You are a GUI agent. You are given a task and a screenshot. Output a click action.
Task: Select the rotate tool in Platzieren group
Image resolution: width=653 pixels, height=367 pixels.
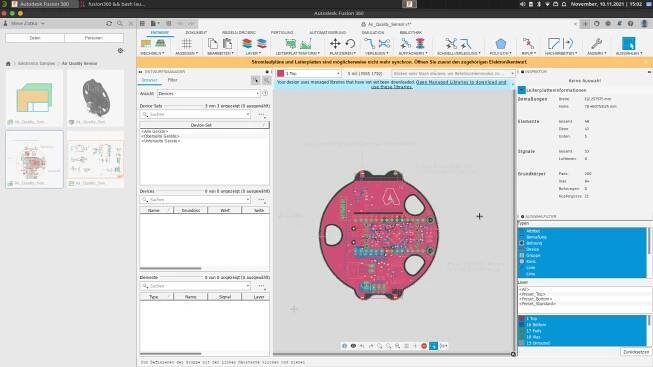coord(350,43)
